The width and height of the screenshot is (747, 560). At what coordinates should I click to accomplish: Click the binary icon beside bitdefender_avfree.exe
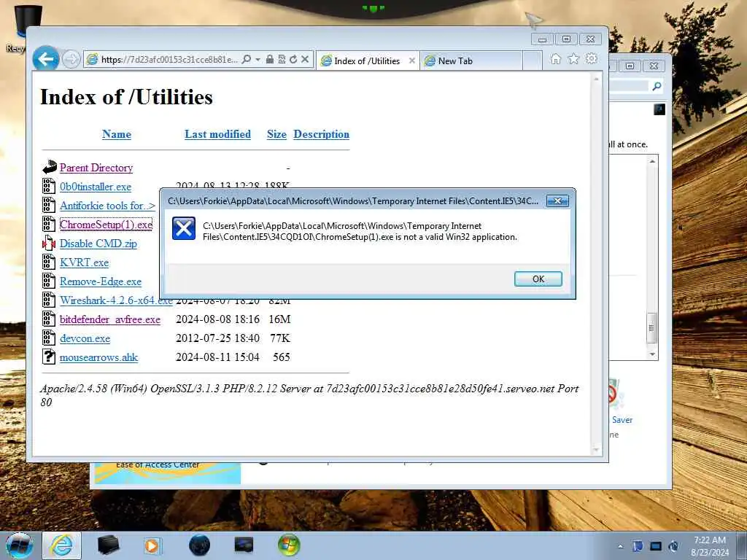[x=49, y=319]
